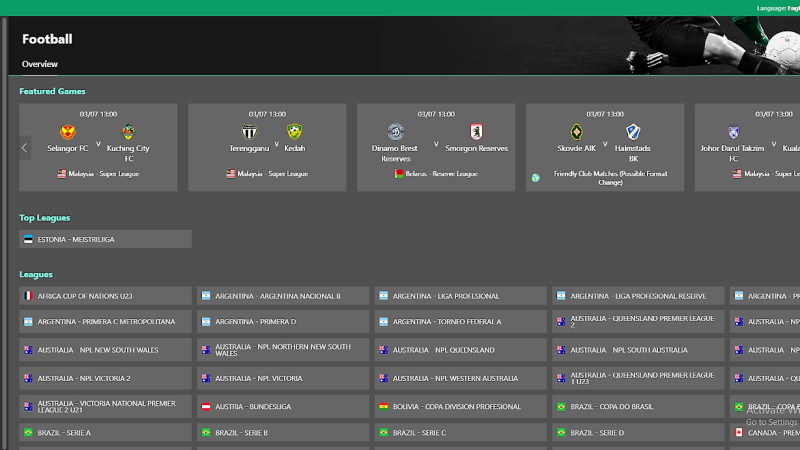Open the Canada league entry
This screenshot has height=450, width=800.
tap(765, 433)
